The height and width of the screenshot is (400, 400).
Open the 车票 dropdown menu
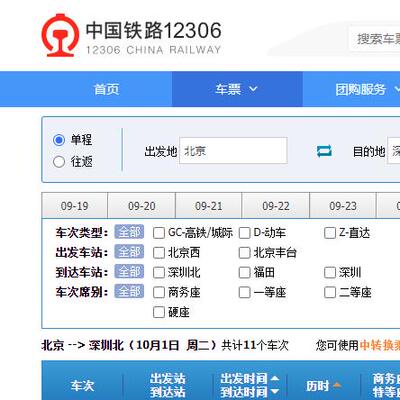coord(237,89)
